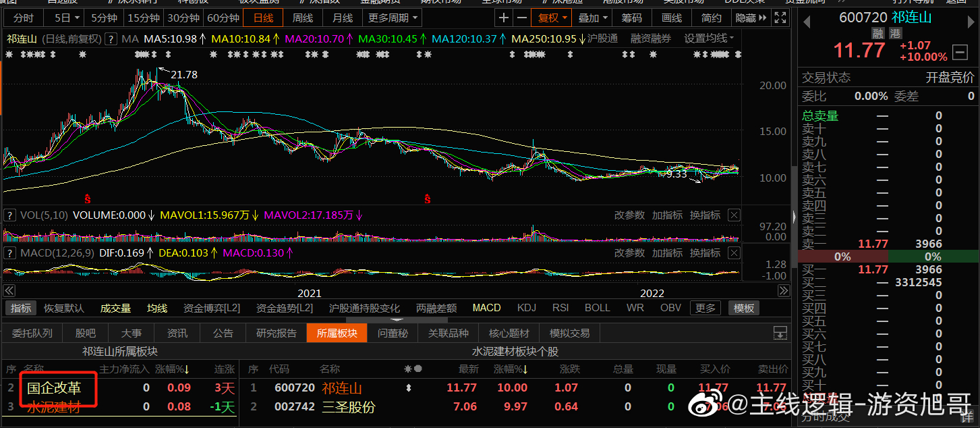Click the 融 margin trading badge
This screenshot has width=980, height=428.
(x=877, y=32)
